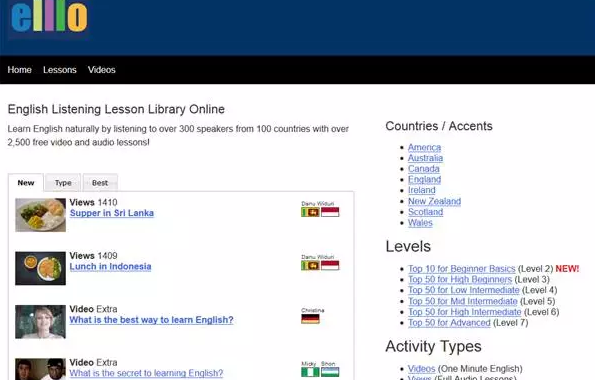Open the Lunch in Indonesia plate thumbnail
The height and width of the screenshot is (380, 595).
click(x=41, y=268)
